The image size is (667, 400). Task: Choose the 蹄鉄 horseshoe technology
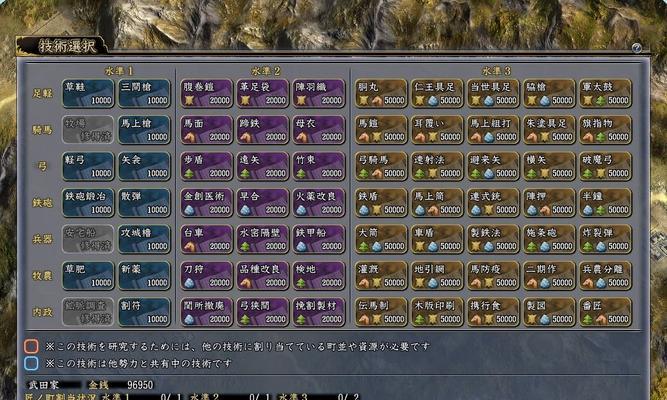click(262, 130)
